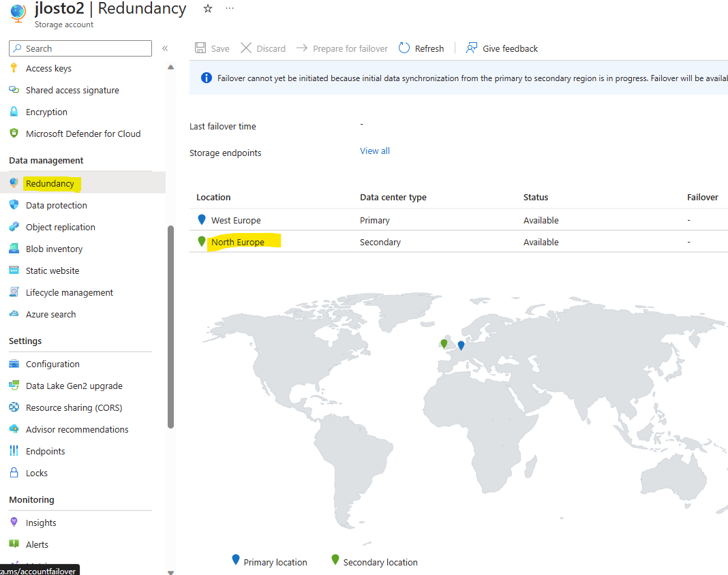Click the Data protection shield icon
728x575 pixels.
pyautogui.click(x=14, y=204)
